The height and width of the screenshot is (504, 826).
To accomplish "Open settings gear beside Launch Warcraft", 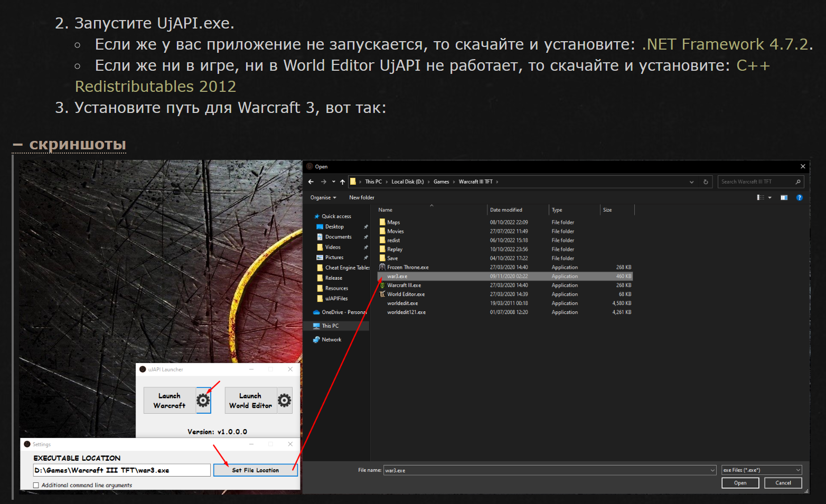I will pyautogui.click(x=203, y=401).
